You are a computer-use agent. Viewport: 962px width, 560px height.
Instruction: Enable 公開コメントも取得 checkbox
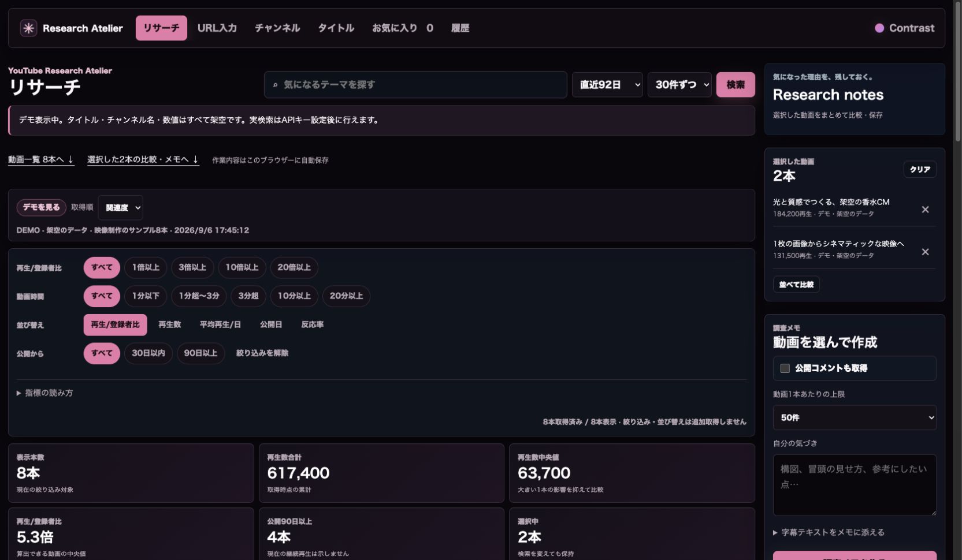coord(785,368)
